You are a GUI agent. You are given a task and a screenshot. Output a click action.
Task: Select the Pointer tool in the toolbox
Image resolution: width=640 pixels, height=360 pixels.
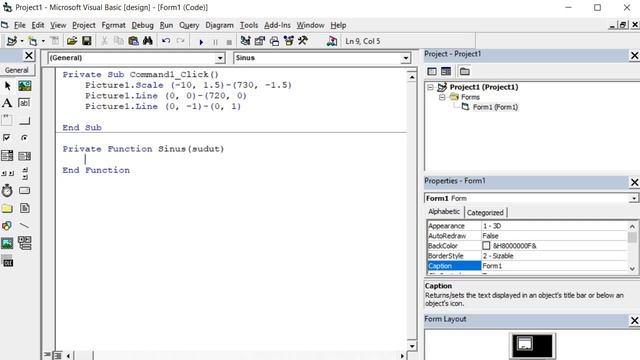pos(7,86)
